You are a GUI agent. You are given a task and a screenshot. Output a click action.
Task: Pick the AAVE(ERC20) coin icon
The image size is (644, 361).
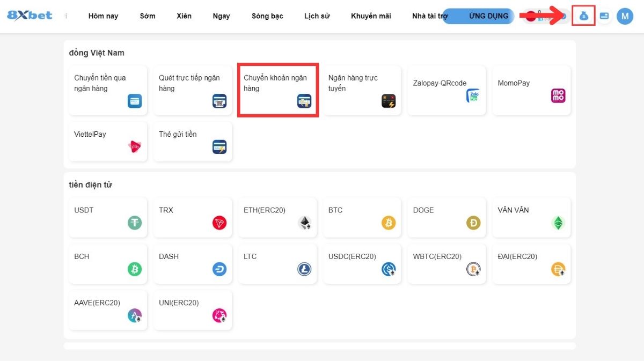(x=135, y=315)
